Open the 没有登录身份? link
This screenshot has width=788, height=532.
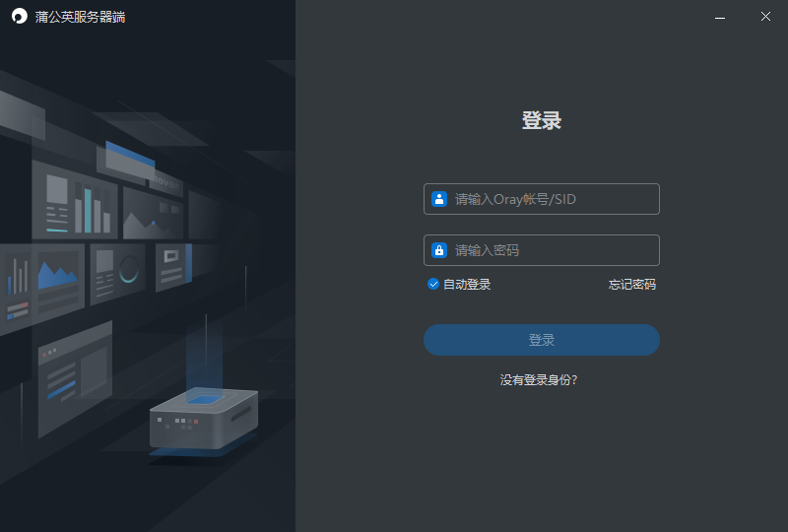tap(539, 380)
